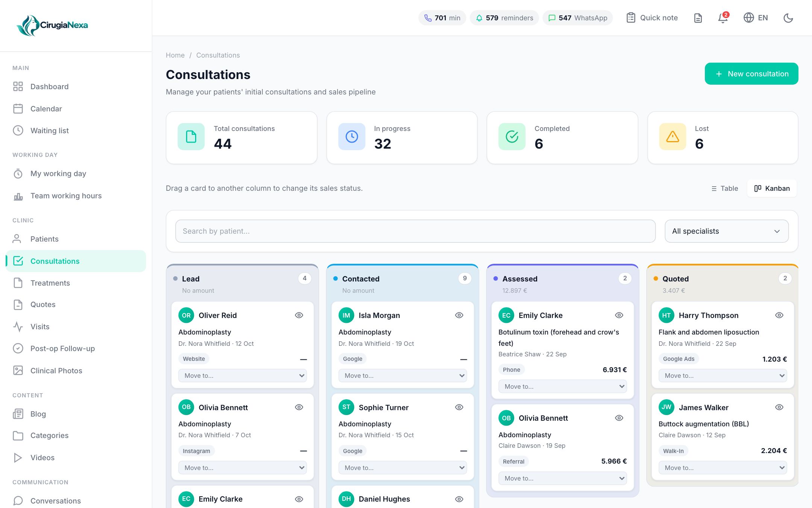The image size is (812, 508).
Task: Click Team working hours chart icon
Action: pos(18,196)
